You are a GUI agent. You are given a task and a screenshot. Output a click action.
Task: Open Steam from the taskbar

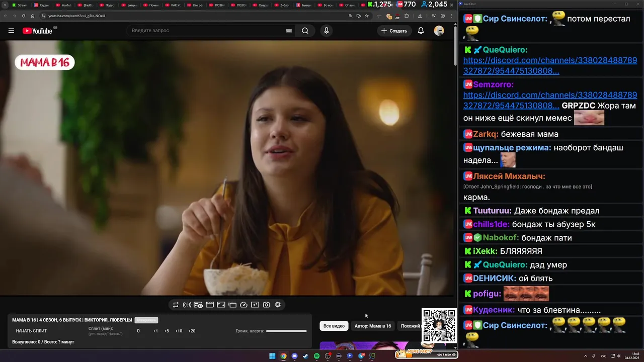click(305, 356)
